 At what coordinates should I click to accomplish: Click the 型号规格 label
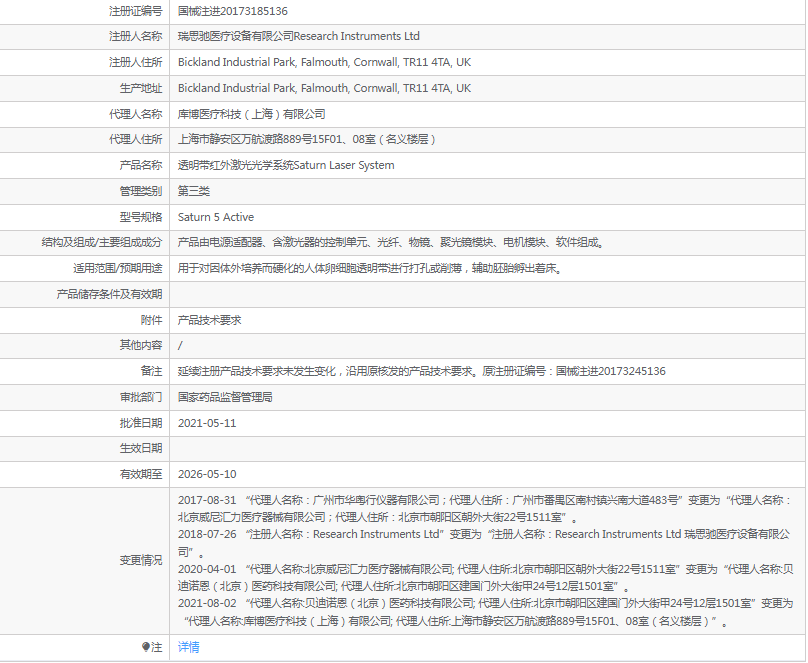pyautogui.click(x=141, y=217)
